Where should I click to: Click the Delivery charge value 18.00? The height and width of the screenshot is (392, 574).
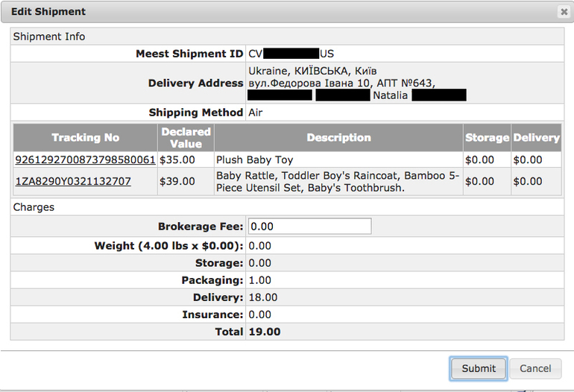tap(263, 297)
